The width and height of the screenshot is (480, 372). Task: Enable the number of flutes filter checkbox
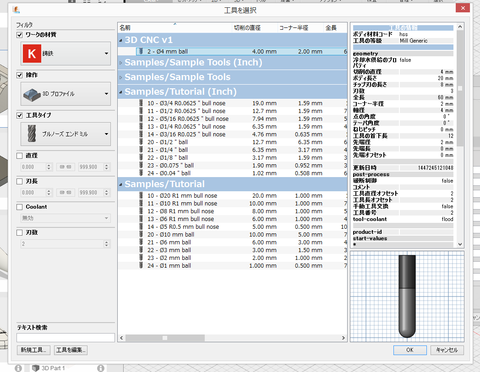pos(20,233)
